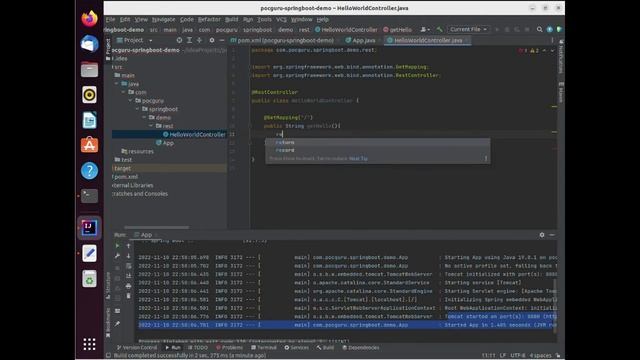The height and width of the screenshot is (360, 640).
Task: Click the print icon in Run console
Action: (128, 286)
